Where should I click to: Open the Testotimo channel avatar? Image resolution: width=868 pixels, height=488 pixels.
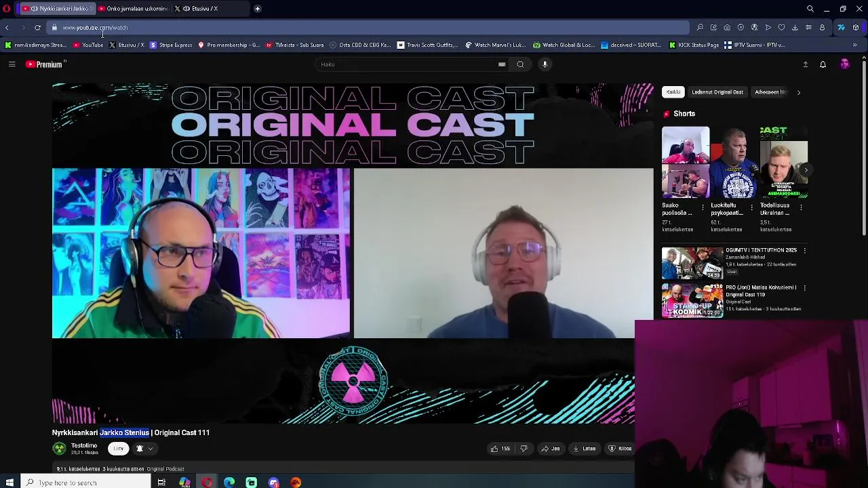(x=60, y=449)
